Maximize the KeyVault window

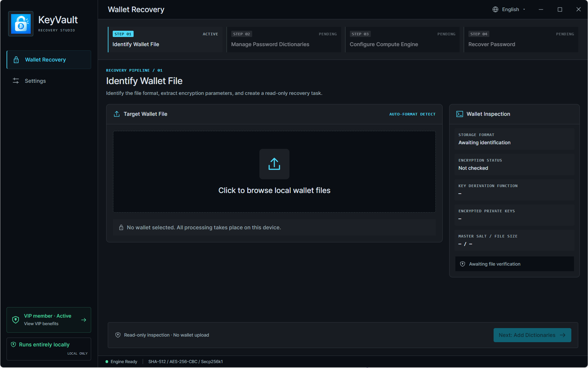click(x=560, y=9)
